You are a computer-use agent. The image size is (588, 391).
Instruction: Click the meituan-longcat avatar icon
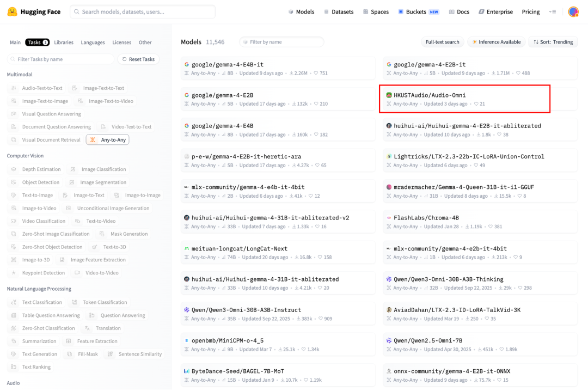tap(186, 248)
